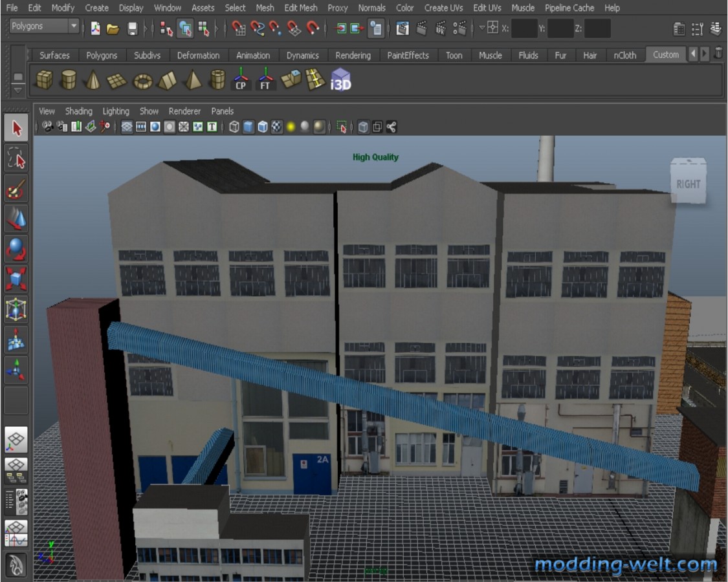This screenshot has width=728, height=582.
Task: Open the Polygons menu set dropdown
Action: [x=44, y=27]
